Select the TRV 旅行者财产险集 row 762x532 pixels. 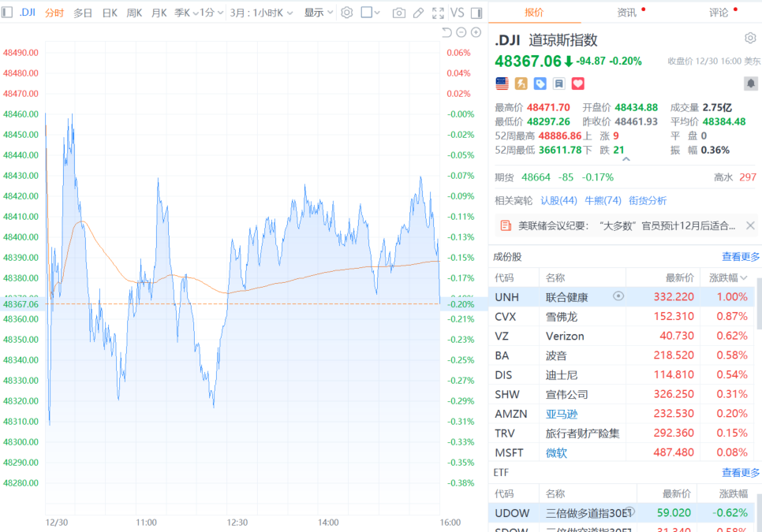click(x=622, y=433)
